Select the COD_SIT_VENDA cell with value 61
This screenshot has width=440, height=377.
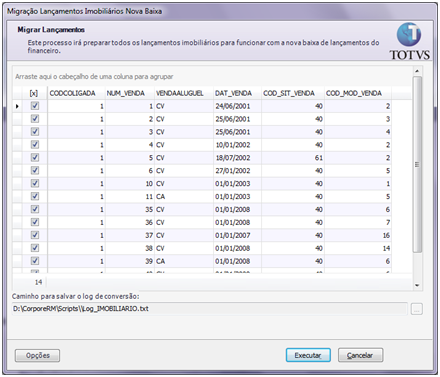point(293,158)
